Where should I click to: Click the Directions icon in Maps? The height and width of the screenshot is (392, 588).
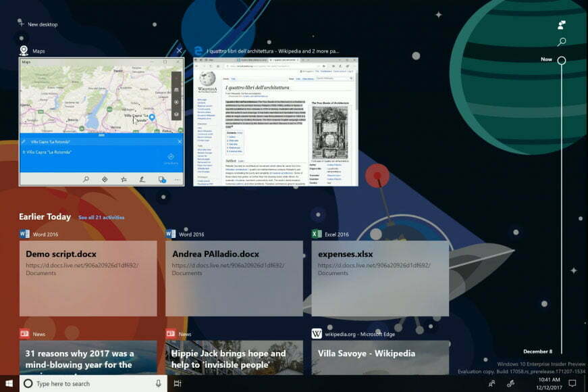click(x=105, y=179)
